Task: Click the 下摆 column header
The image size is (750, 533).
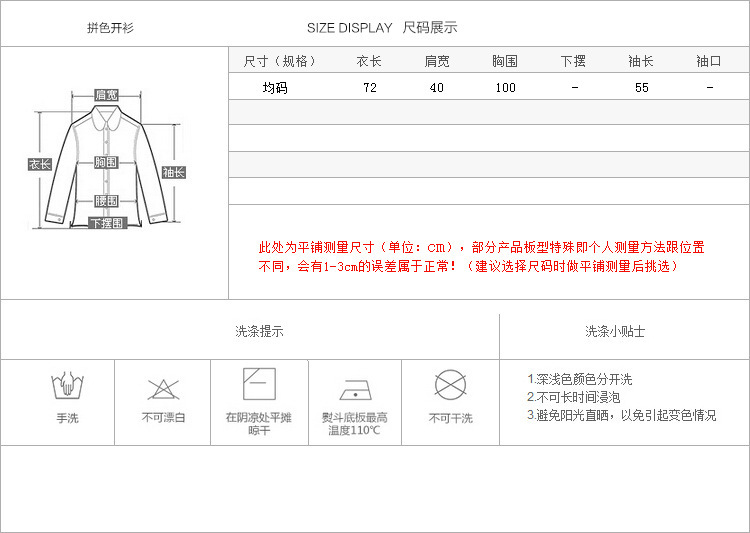Action: [573, 61]
